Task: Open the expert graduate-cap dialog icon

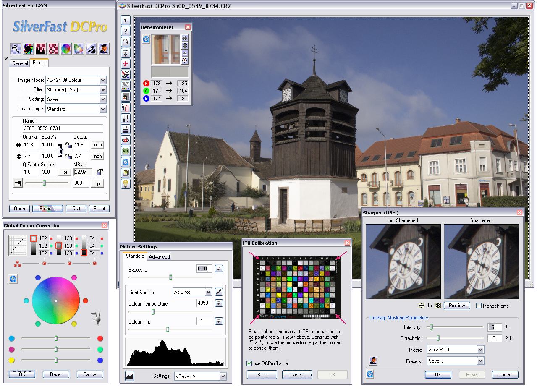Action: pos(104,49)
